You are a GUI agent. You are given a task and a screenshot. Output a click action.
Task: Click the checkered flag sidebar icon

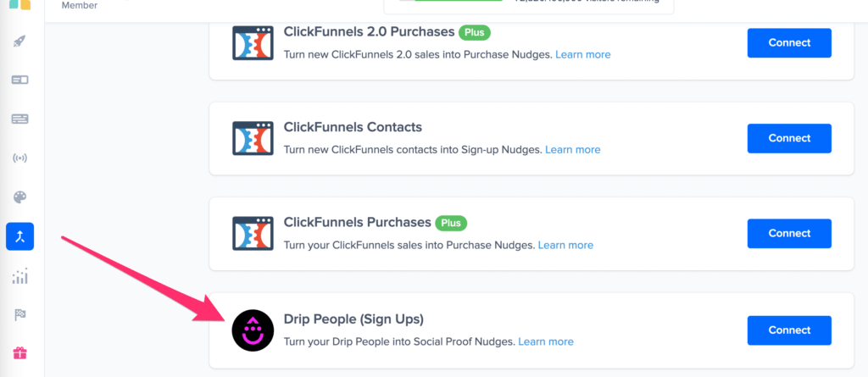pos(20,315)
